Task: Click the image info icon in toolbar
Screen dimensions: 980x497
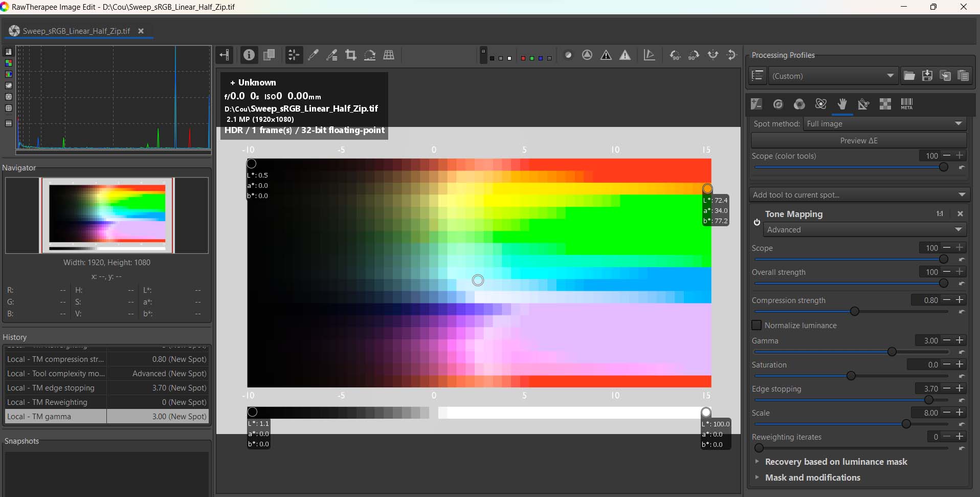Action: [249, 55]
